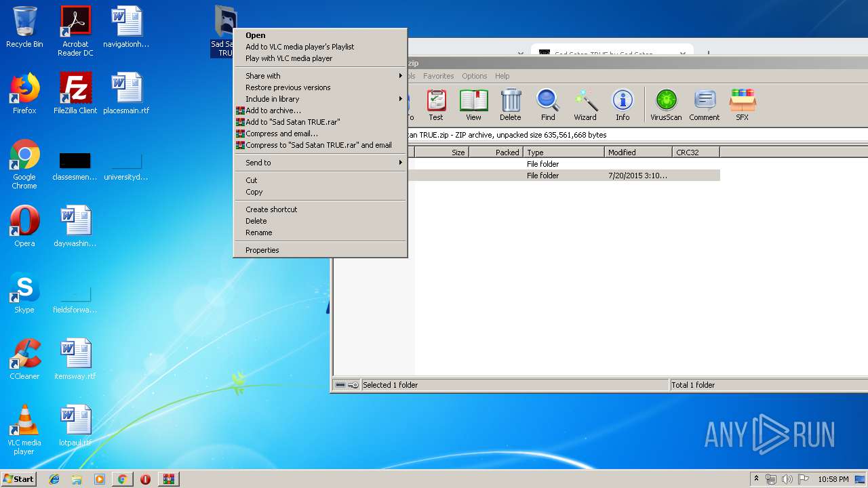Sort by the Packed column header
Screen dimensions: 868x488
pyautogui.click(x=496, y=152)
